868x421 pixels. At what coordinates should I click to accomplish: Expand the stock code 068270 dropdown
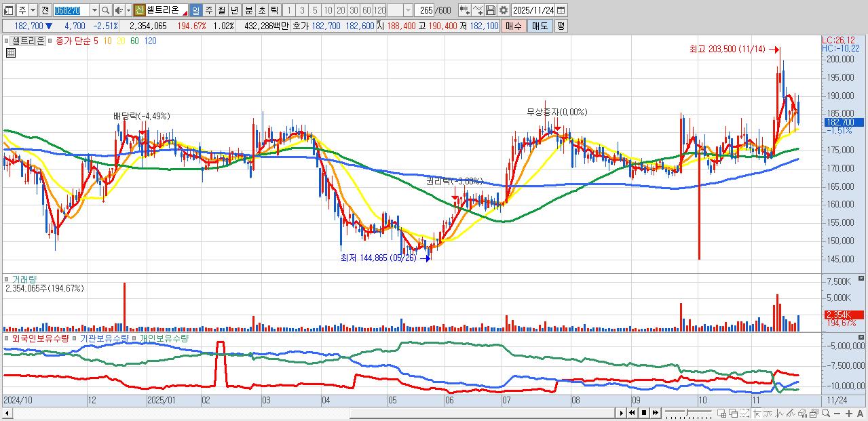pos(94,10)
